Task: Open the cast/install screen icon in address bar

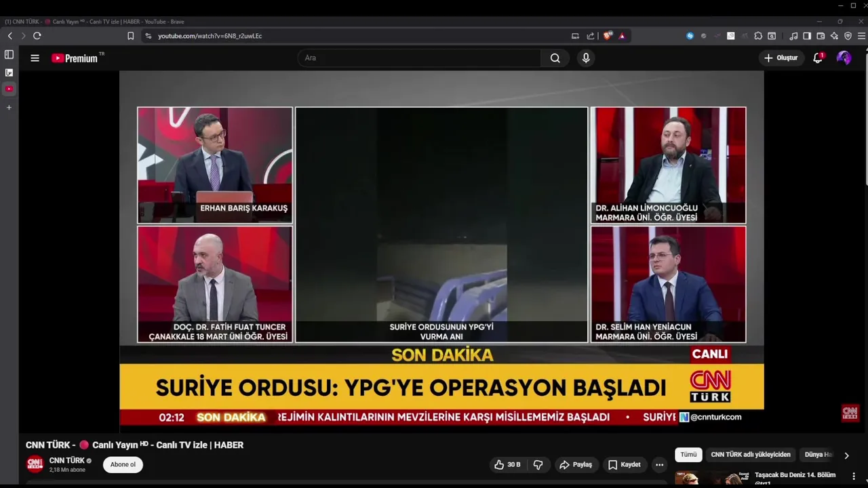Action: [575, 36]
